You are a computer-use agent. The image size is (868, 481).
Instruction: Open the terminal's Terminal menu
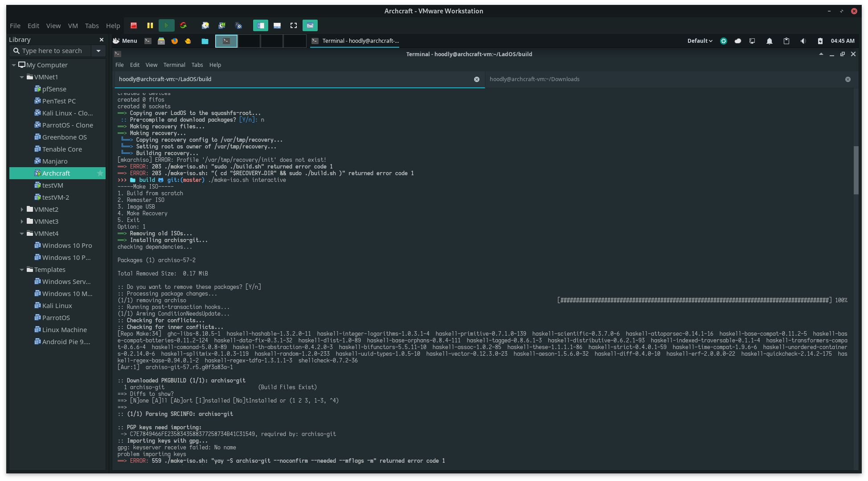coord(174,65)
